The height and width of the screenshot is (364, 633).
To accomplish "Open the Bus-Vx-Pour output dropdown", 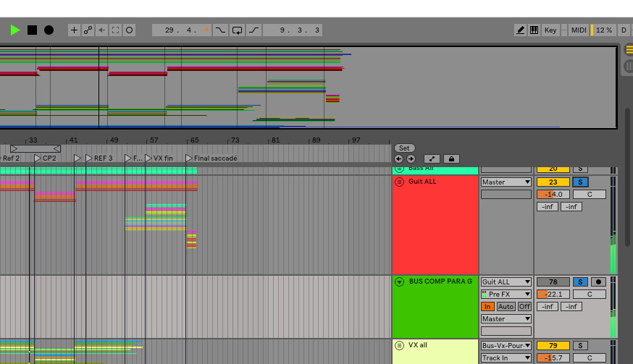I will (x=506, y=345).
